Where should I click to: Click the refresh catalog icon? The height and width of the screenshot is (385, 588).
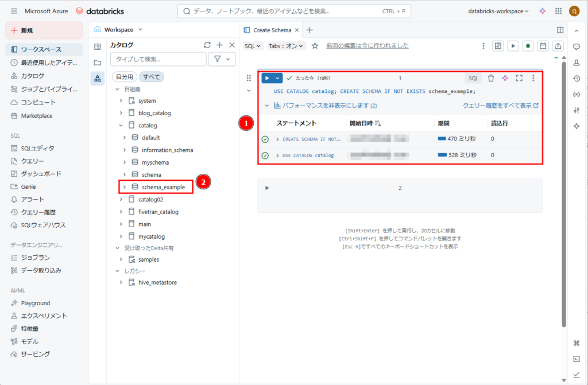[x=207, y=45]
